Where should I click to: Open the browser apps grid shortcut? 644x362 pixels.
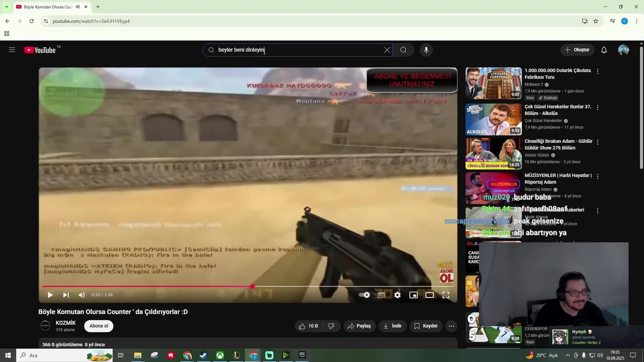click(x=7, y=34)
